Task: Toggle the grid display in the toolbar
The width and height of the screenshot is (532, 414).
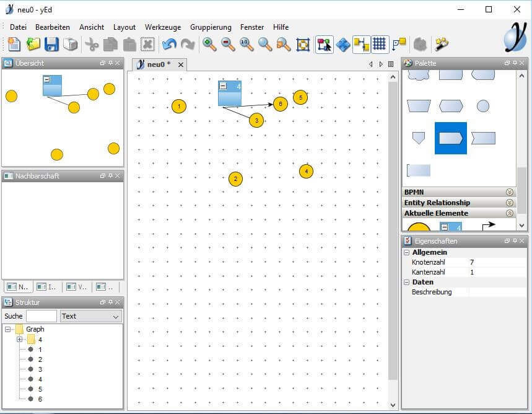Action: point(378,44)
